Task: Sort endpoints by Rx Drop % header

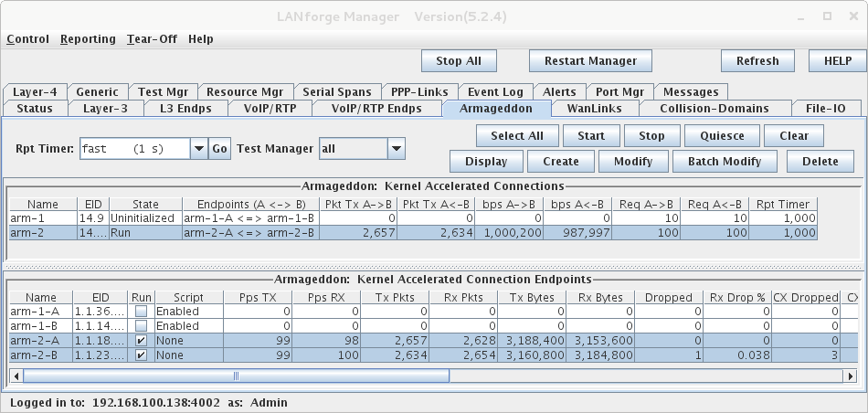Action: click(x=738, y=298)
